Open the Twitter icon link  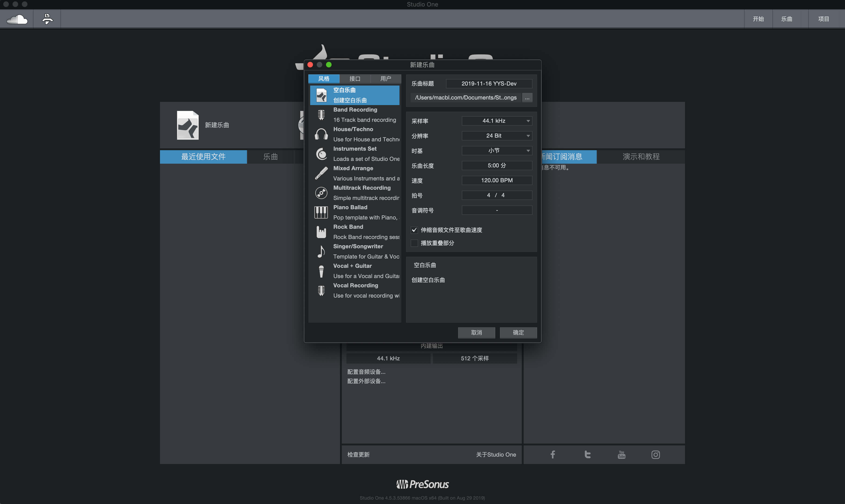pyautogui.click(x=587, y=454)
